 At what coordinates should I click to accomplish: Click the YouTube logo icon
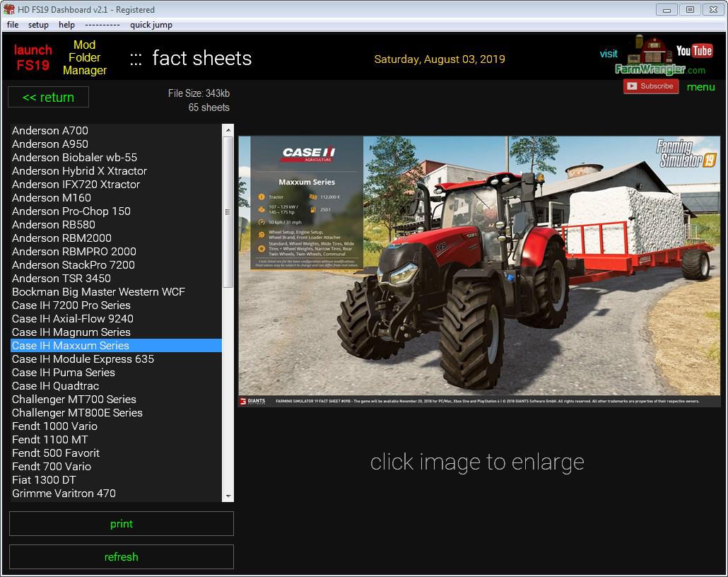click(x=693, y=50)
